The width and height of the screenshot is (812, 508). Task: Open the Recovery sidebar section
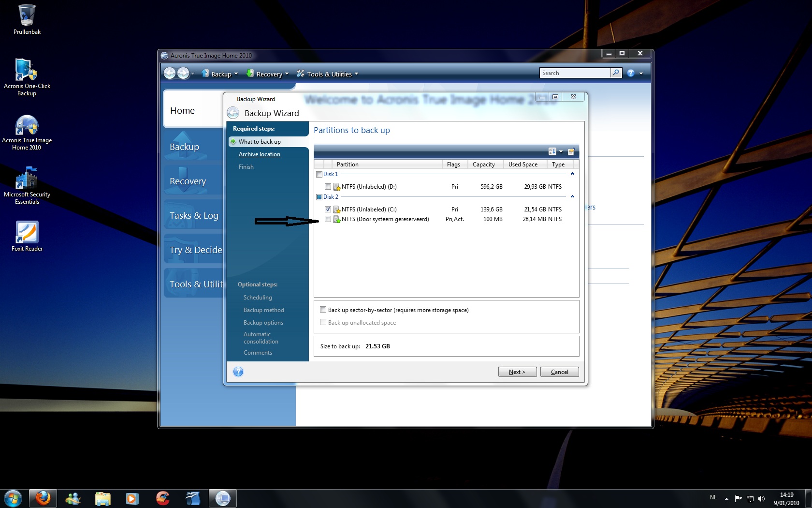pyautogui.click(x=192, y=181)
